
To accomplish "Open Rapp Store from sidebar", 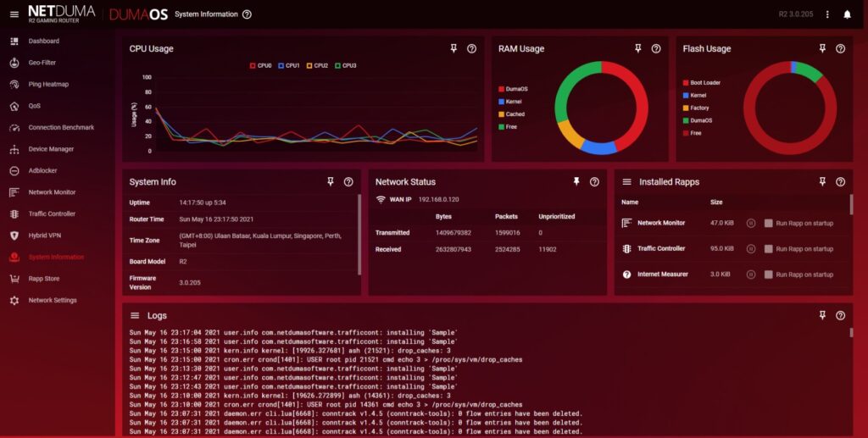I will tap(44, 279).
